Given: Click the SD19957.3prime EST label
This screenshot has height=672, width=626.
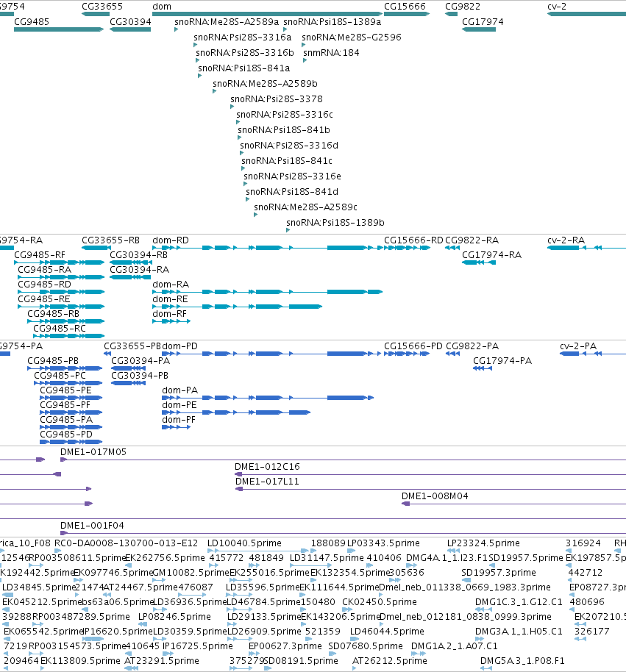Looking at the screenshot, I should coord(499,573).
